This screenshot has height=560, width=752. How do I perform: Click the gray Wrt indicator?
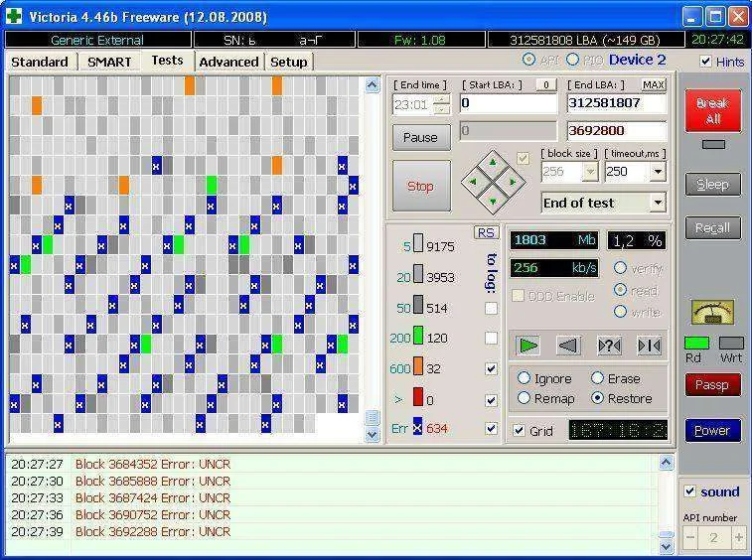point(731,343)
